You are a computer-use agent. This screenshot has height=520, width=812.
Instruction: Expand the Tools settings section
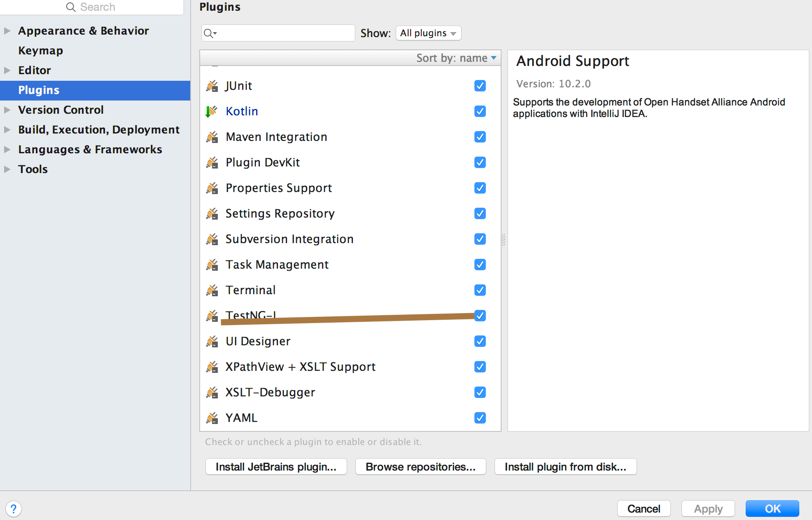point(7,169)
